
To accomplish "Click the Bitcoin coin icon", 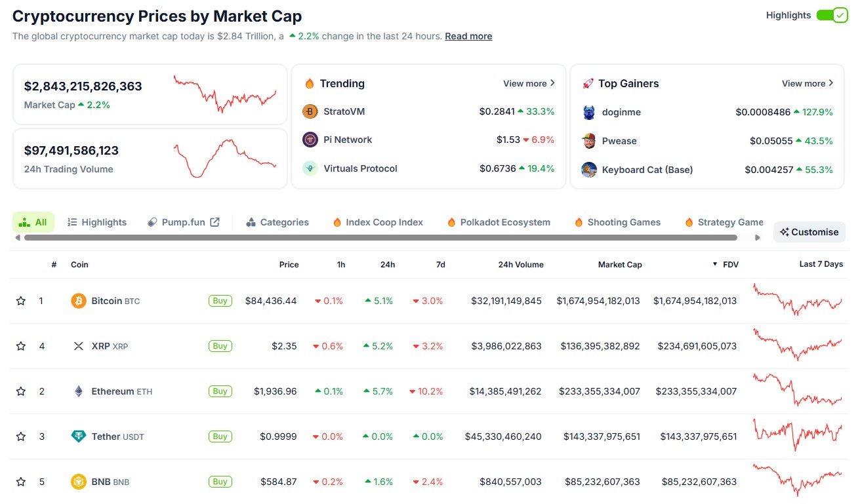I will 78,300.
